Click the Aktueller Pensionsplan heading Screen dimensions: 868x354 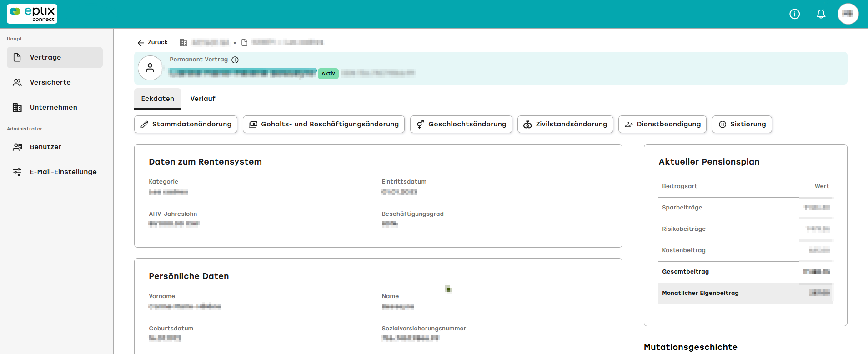coord(709,162)
